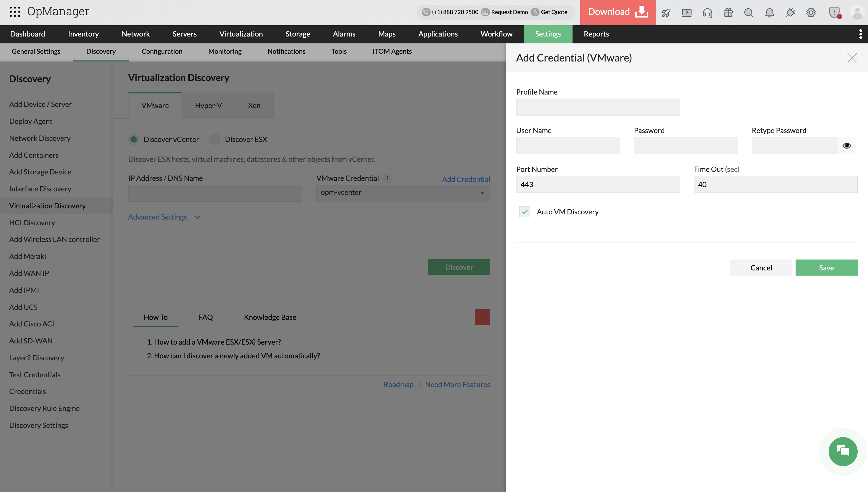Open the gear quick settings icon
This screenshot has width=868, height=492.
click(x=811, y=13)
